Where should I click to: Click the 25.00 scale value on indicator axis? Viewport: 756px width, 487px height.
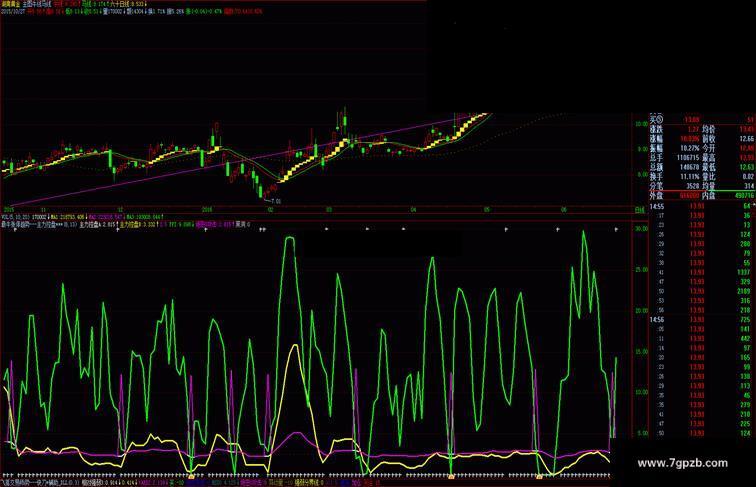(x=642, y=270)
